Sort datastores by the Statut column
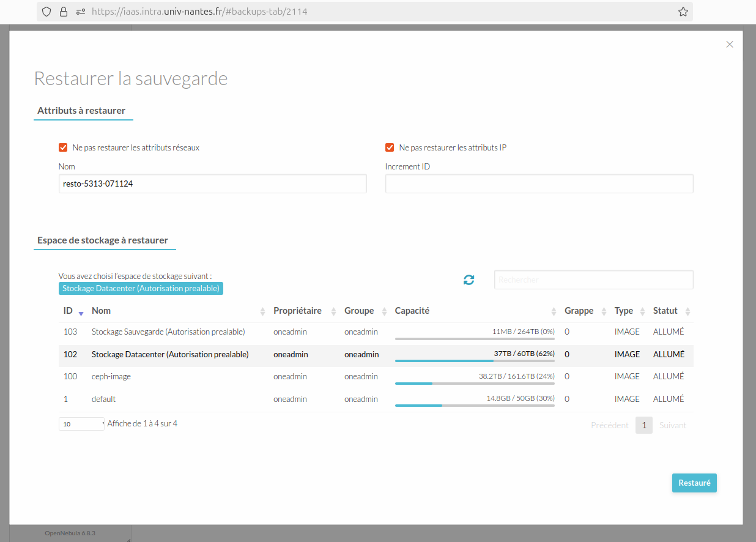This screenshot has height=542, width=756. pos(687,311)
